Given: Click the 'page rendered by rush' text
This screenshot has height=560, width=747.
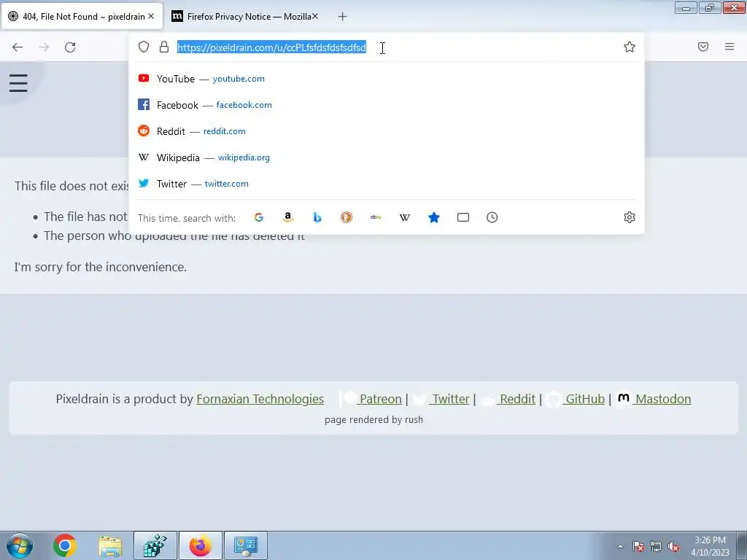Looking at the screenshot, I should [x=373, y=419].
